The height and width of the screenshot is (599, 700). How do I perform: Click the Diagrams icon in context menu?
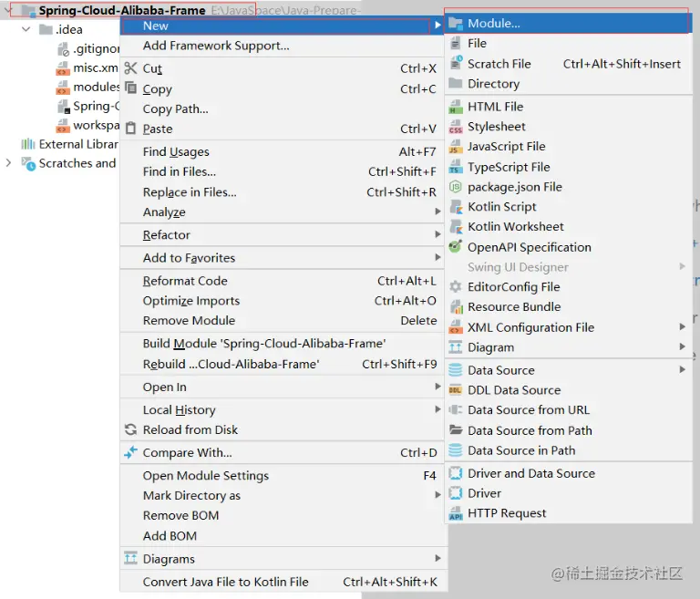[x=130, y=558]
